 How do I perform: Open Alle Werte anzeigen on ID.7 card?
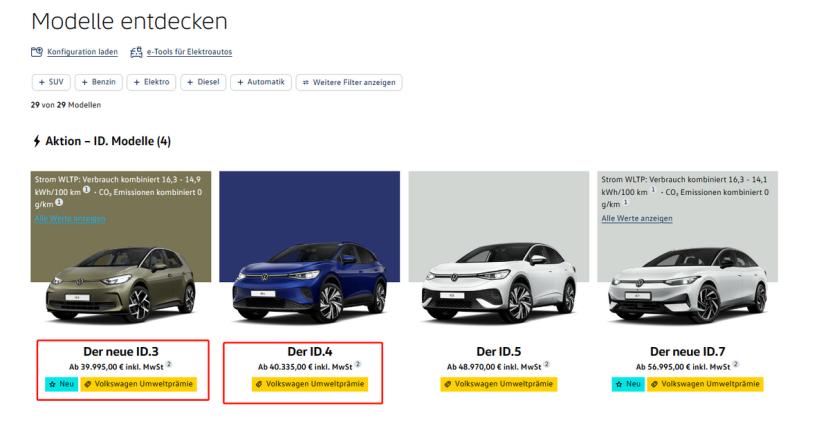pyautogui.click(x=637, y=218)
